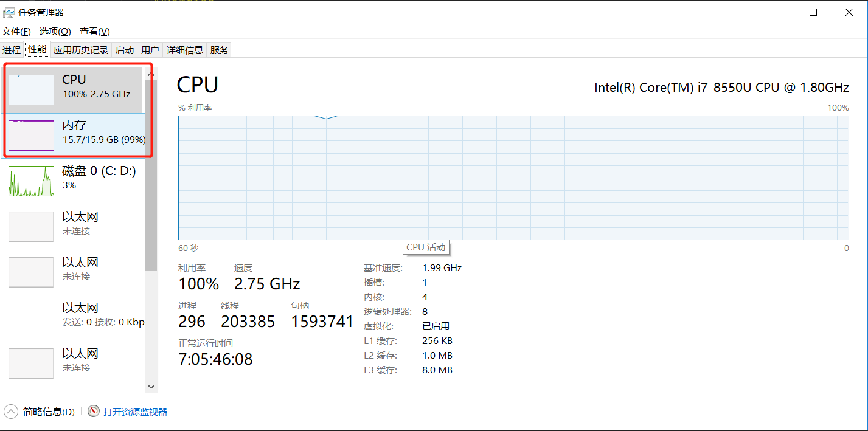This screenshot has height=431, width=868.
Task: Click the 内核 label
Action: click(374, 297)
